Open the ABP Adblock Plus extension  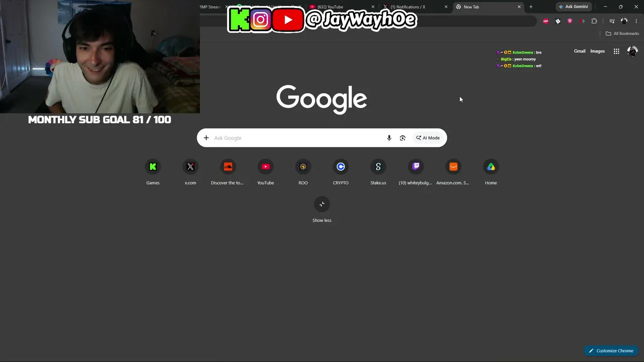coord(546,21)
